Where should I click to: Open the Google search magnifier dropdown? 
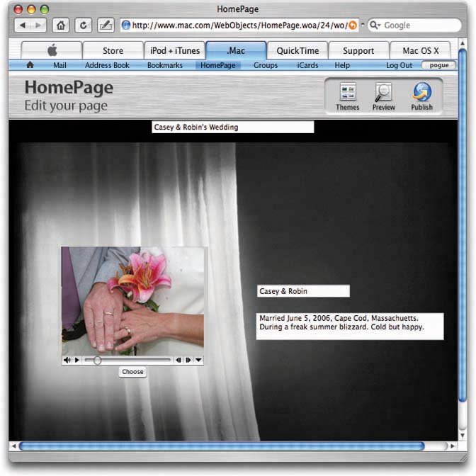tap(375, 25)
